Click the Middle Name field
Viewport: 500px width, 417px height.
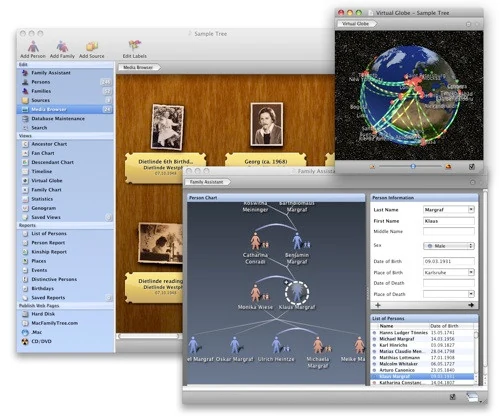(449, 231)
